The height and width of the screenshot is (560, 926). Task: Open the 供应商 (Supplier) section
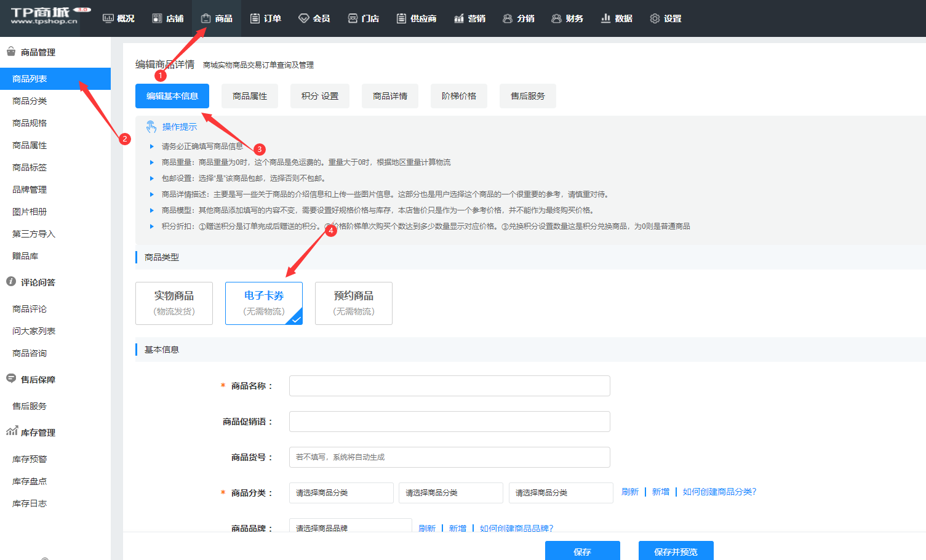click(416, 18)
